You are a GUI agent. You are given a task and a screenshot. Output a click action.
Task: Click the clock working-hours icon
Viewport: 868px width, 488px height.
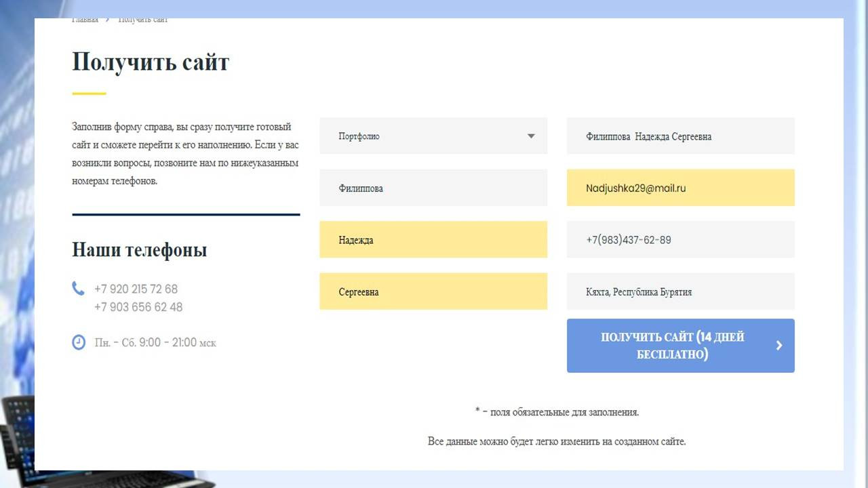click(x=79, y=342)
